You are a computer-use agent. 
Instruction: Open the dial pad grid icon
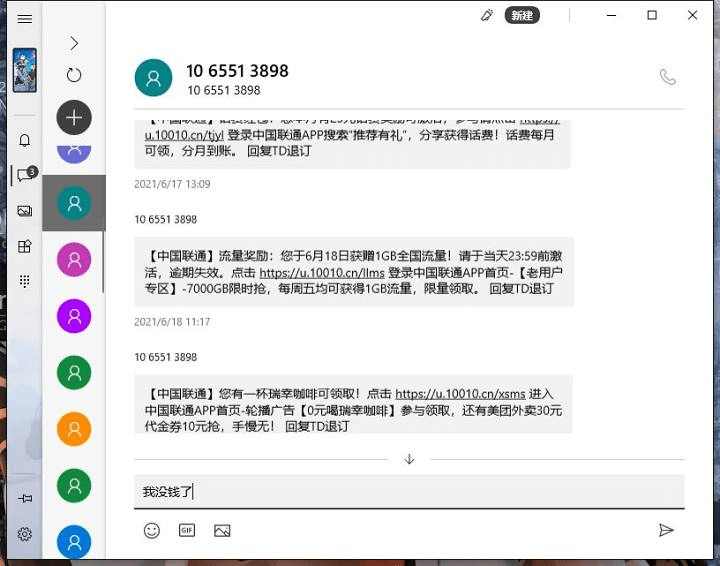25,280
